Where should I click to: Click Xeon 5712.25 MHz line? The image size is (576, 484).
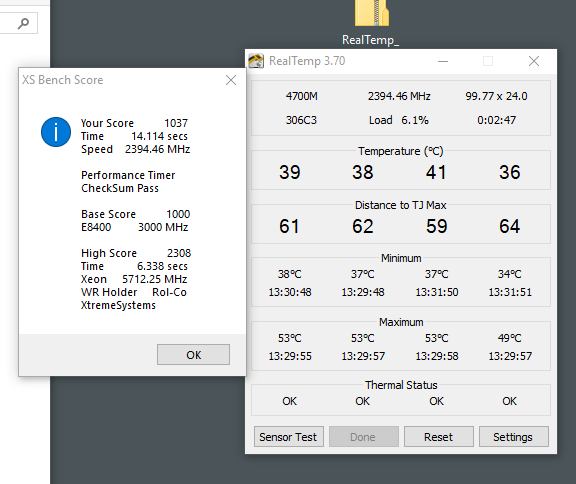134,279
